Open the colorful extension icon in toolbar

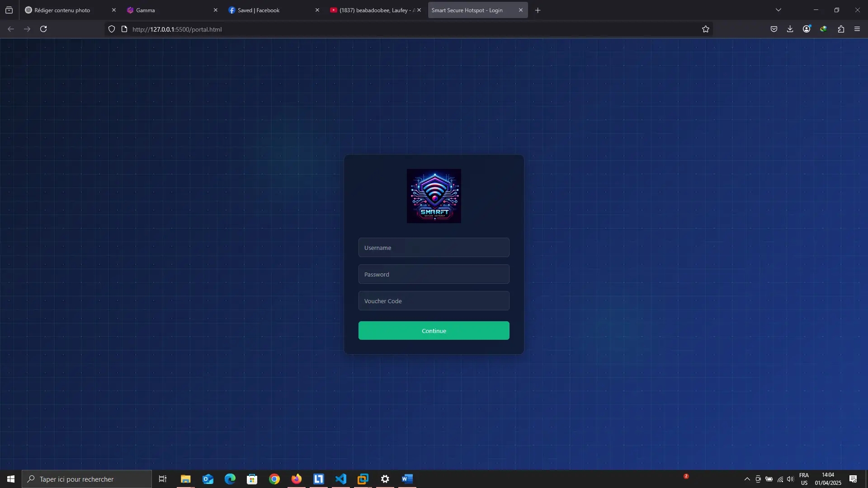point(824,29)
